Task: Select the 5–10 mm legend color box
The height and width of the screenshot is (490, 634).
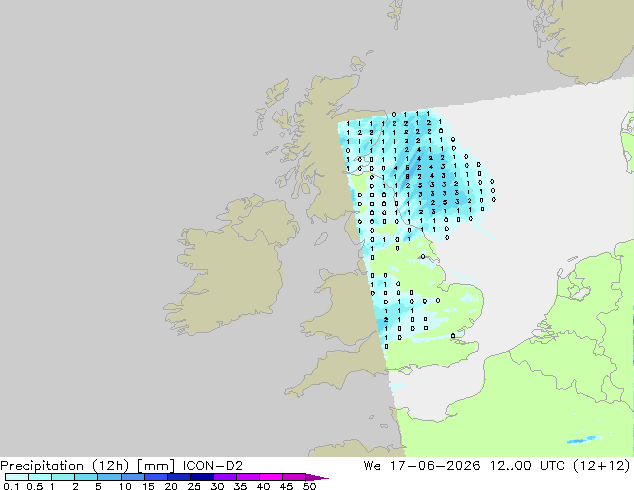Action: [x=110, y=477]
